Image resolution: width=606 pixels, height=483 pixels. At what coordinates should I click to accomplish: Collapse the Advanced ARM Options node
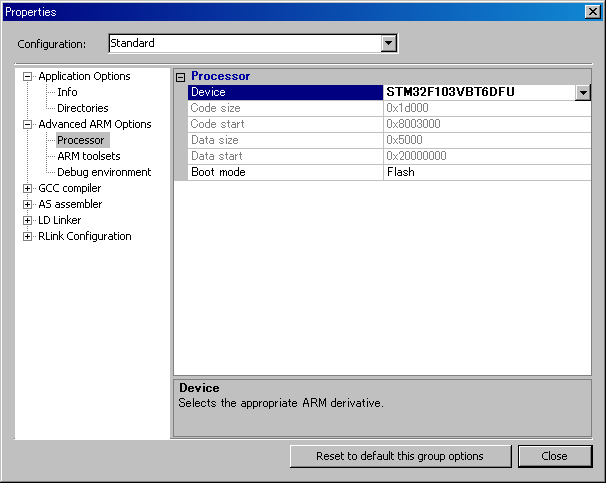tap(28, 124)
